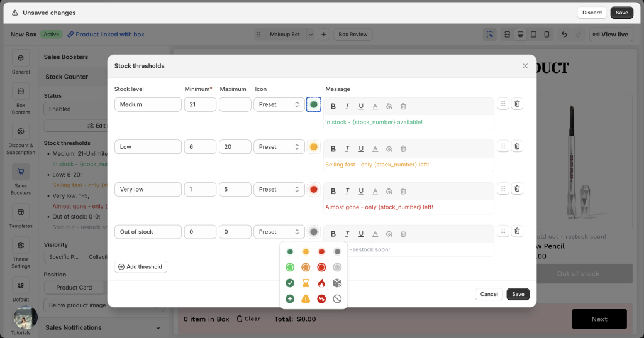Image resolution: width=644 pixels, height=338 pixels.
Task: Italicize the Low threshold message
Action: tap(347, 149)
